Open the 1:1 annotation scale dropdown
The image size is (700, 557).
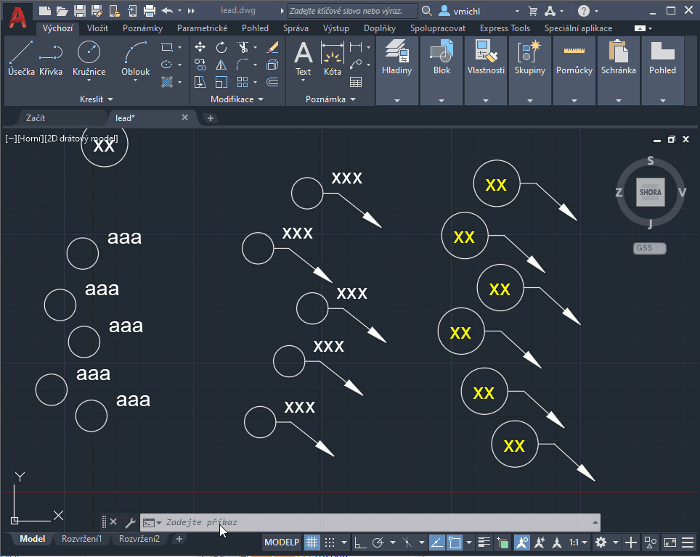577,542
